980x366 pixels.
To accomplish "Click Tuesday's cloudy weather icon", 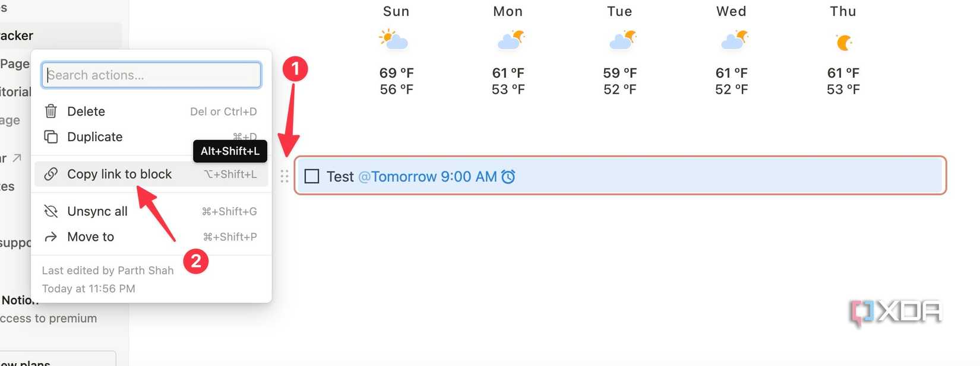I will tap(622, 40).
